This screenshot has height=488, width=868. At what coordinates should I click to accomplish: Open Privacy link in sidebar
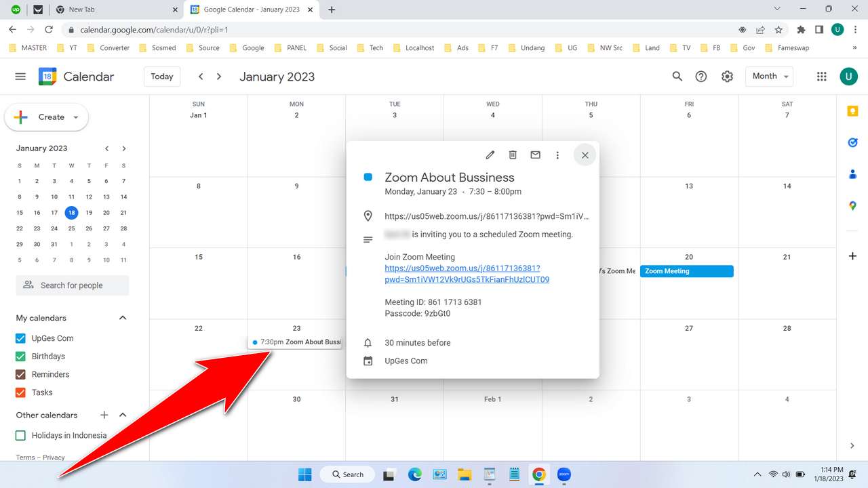[54, 457]
